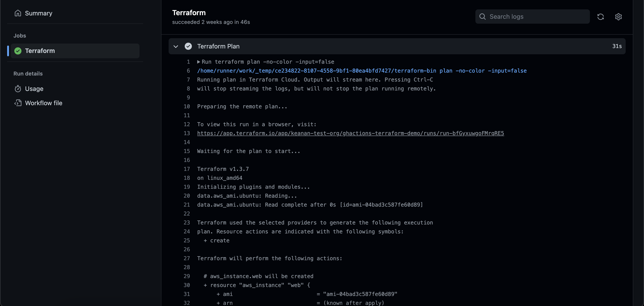Viewport: 644px width, 306px height.
Task: Click the Workflow file code icon
Action: 18,103
